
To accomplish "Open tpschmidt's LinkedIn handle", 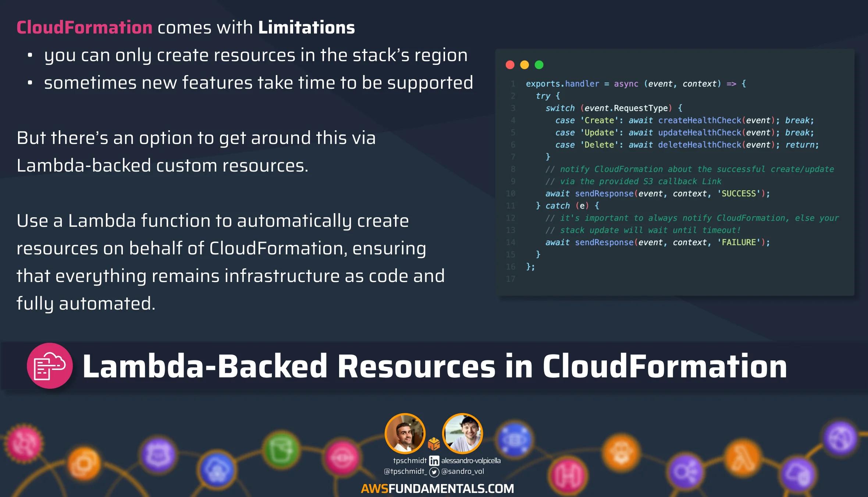I will point(410,461).
